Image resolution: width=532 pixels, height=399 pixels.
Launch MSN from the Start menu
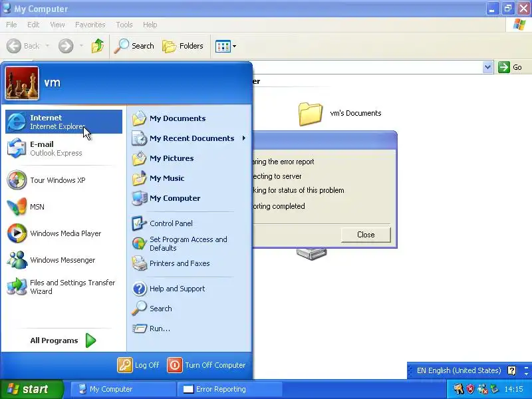tap(64, 207)
